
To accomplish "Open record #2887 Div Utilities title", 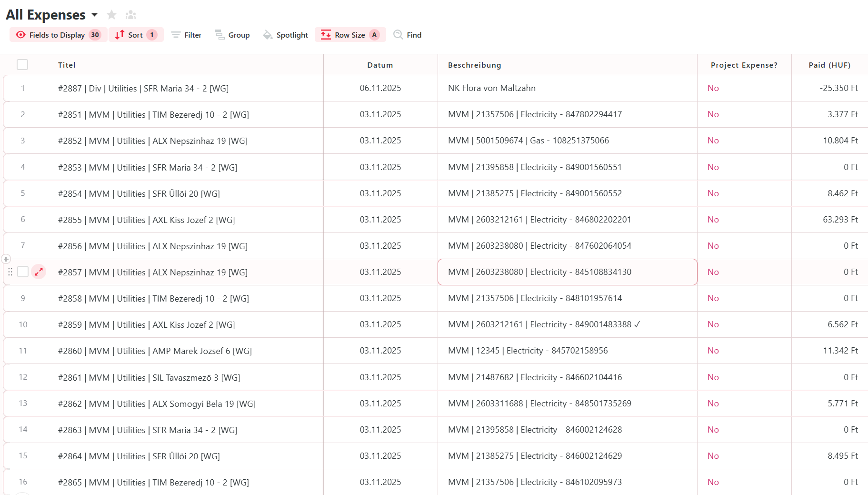I will point(143,89).
